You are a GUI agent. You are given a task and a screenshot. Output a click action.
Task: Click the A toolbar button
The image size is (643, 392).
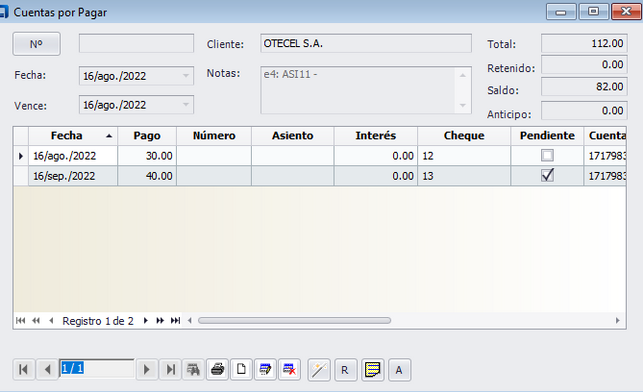pos(399,370)
